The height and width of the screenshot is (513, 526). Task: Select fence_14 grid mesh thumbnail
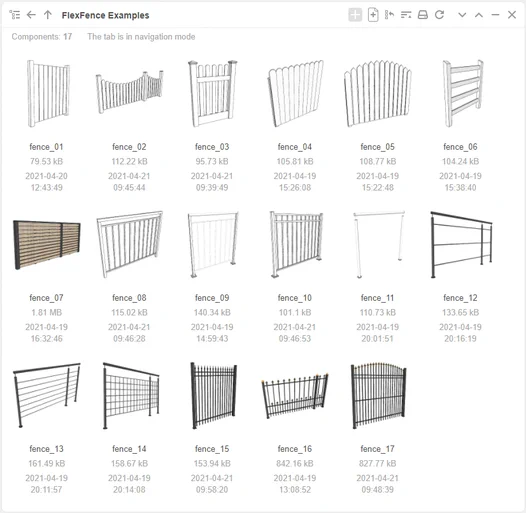tap(131, 395)
